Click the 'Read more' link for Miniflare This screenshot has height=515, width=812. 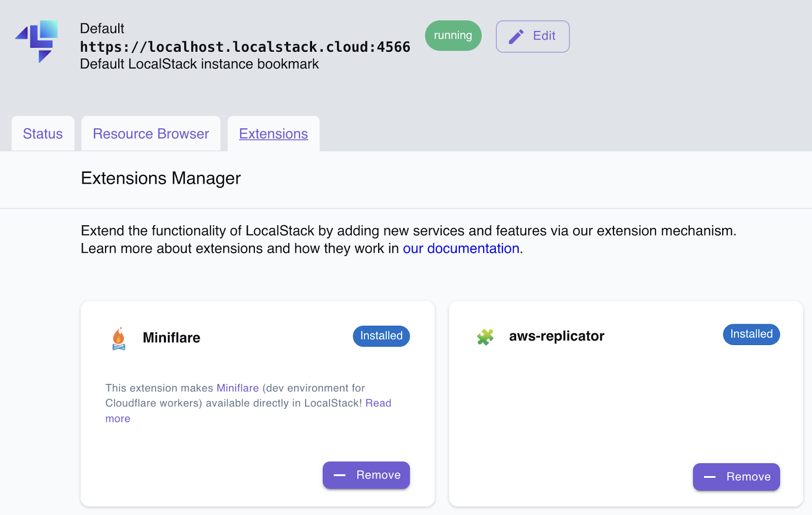click(x=378, y=403)
